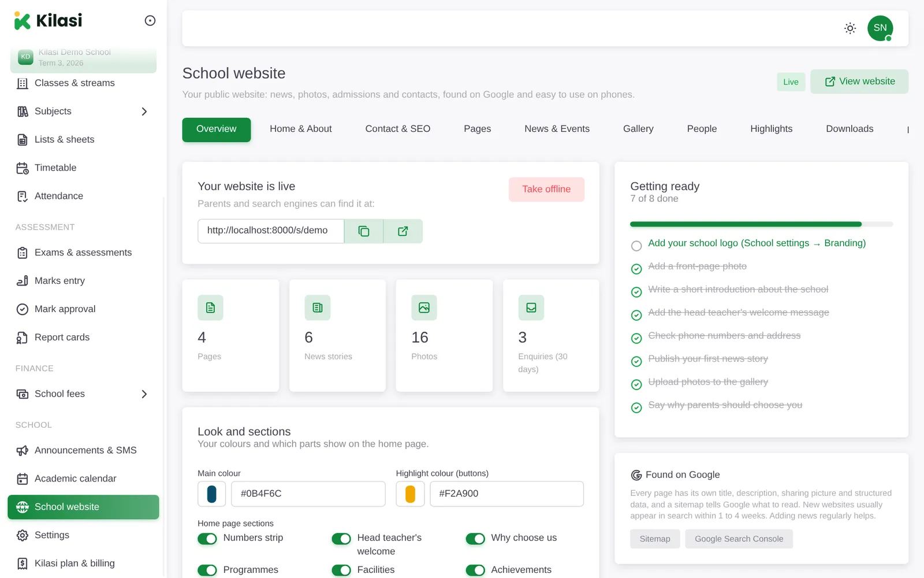Open the Highlight colour swatch picker
This screenshot has height=578, width=924.
[410, 494]
